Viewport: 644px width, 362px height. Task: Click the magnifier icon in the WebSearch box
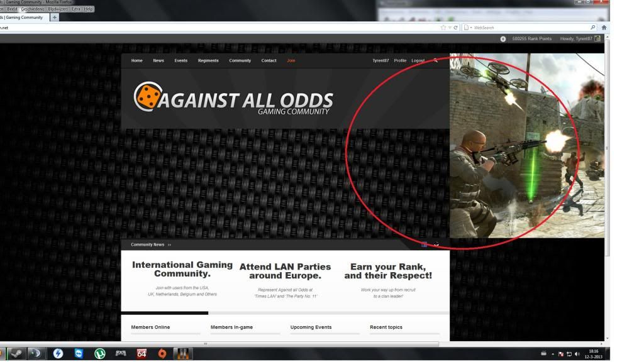(592, 28)
